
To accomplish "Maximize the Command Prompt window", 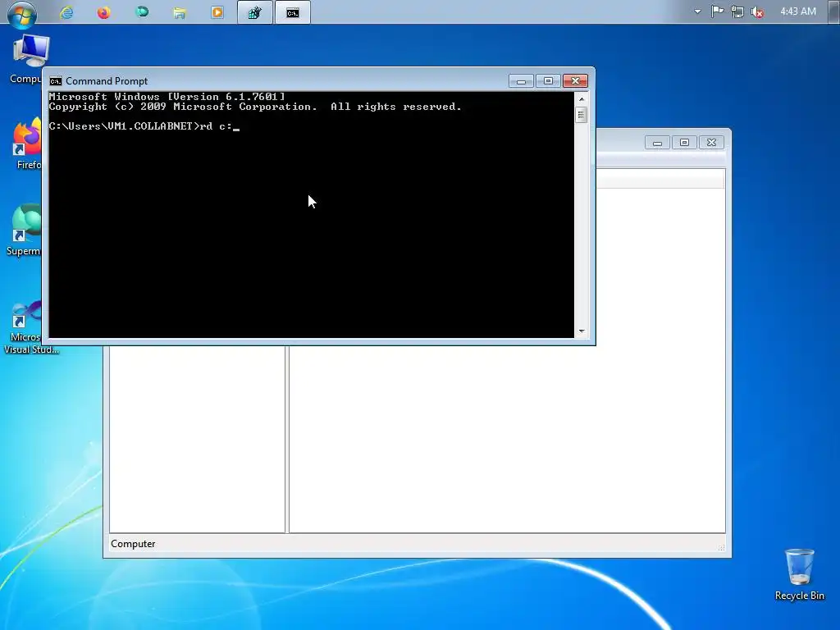I will click(548, 81).
